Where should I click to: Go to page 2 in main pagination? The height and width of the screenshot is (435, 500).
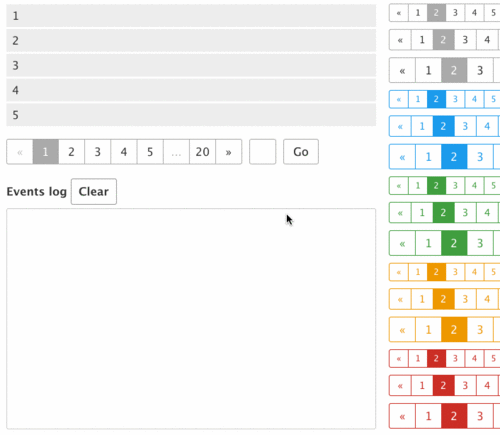tap(71, 152)
